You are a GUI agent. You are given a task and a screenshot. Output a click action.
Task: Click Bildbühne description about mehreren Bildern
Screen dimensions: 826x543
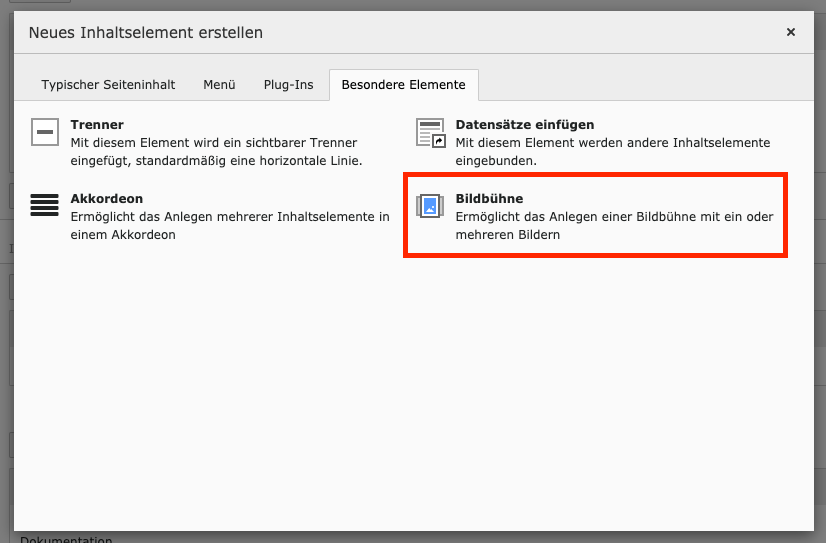613,226
